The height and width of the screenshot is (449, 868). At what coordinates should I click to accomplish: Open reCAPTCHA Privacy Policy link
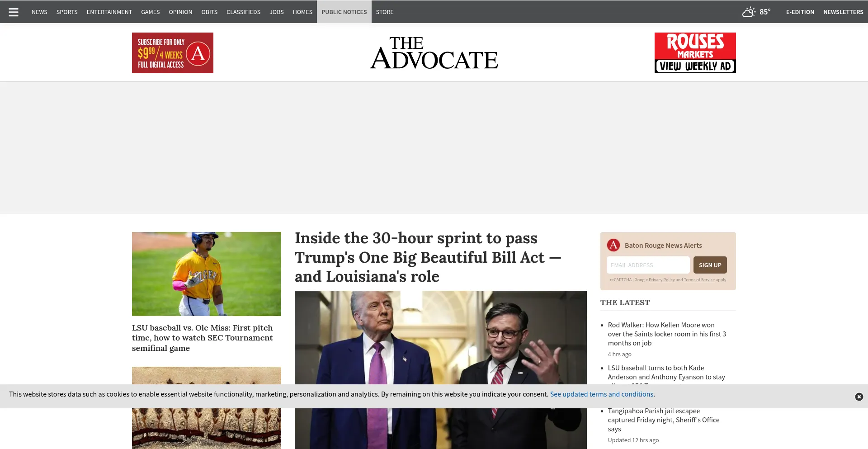pyautogui.click(x=661, y=280)
